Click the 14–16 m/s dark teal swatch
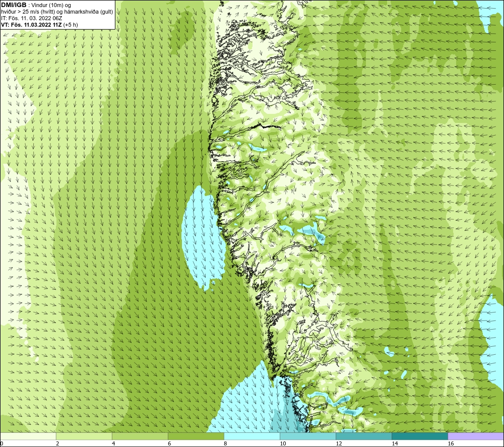The height and width of the screenshot is (447, 504). (419, 436)
